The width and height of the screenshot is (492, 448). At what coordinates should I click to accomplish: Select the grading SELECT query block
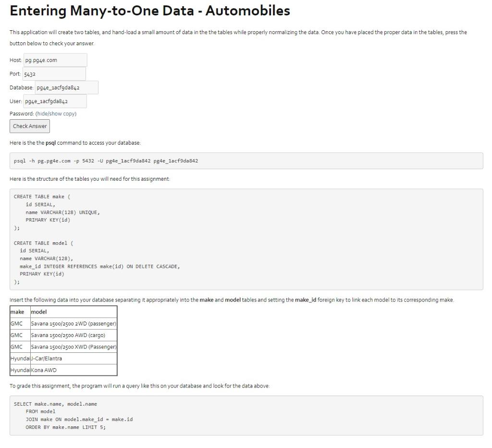(x=246, y=415)
